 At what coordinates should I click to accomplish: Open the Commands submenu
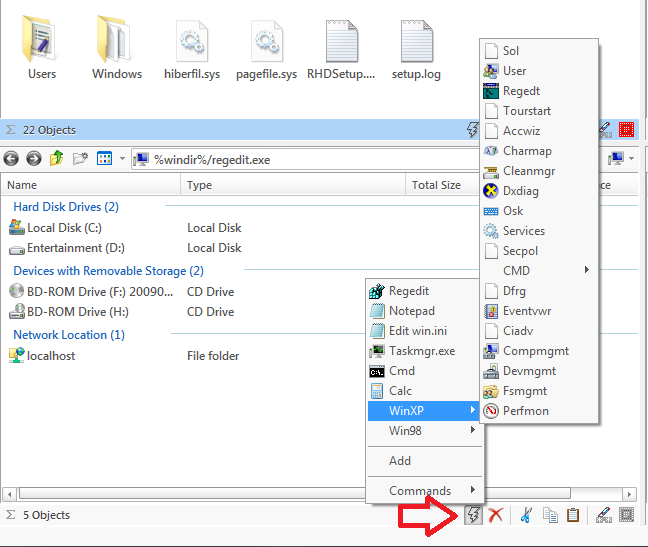coord(425,490)
